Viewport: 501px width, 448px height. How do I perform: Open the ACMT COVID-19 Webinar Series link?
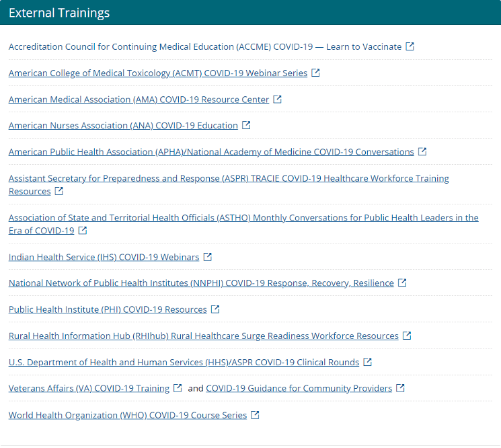(x=157, y=73)
